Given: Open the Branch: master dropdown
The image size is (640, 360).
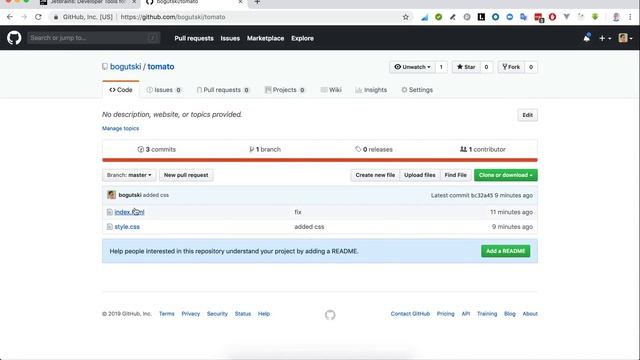Looking at the screenshot, I should (129, 175).
